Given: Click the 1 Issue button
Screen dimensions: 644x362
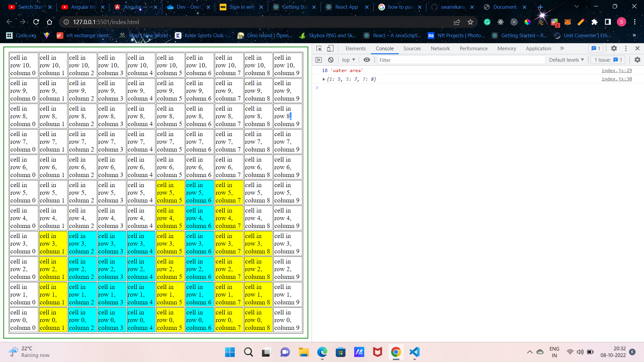Looking at the screenshot, I should (x=608, y=60).
